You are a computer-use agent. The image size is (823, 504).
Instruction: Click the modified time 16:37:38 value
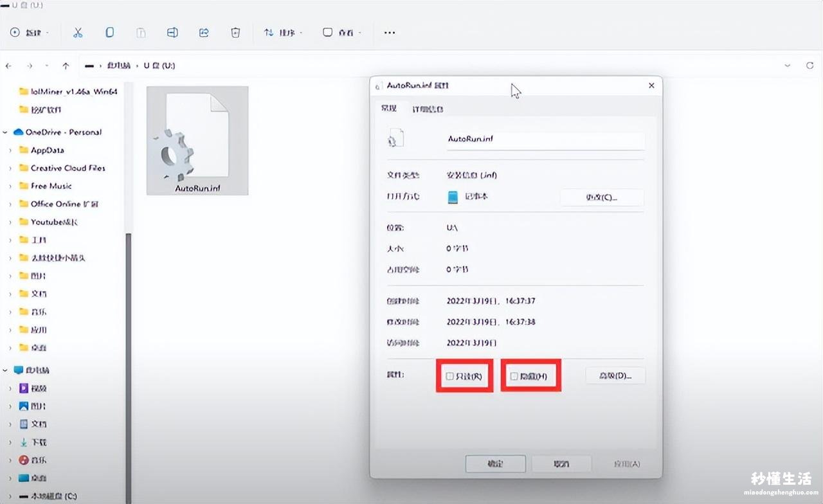click(x=491, y=322)
